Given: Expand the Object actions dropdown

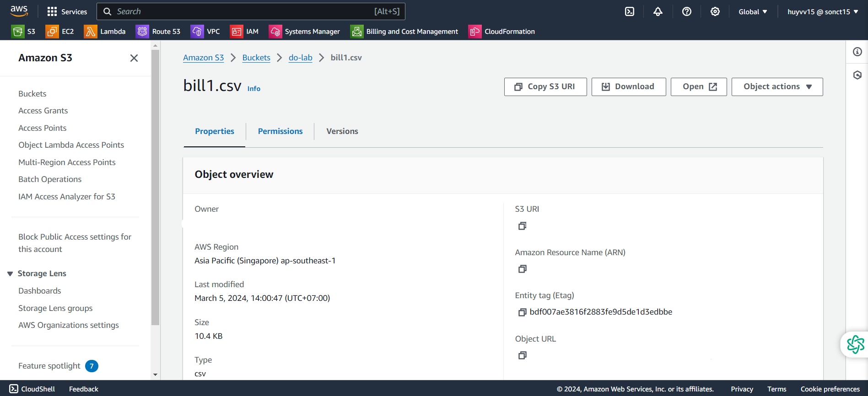Looking at the screenshot, I should [x=777, y=87].
